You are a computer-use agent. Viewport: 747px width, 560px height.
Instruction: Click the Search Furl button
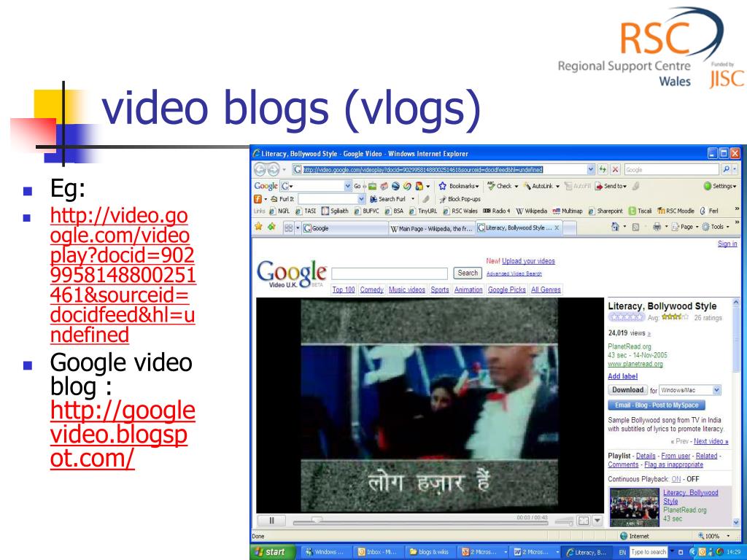coord(388,199)
